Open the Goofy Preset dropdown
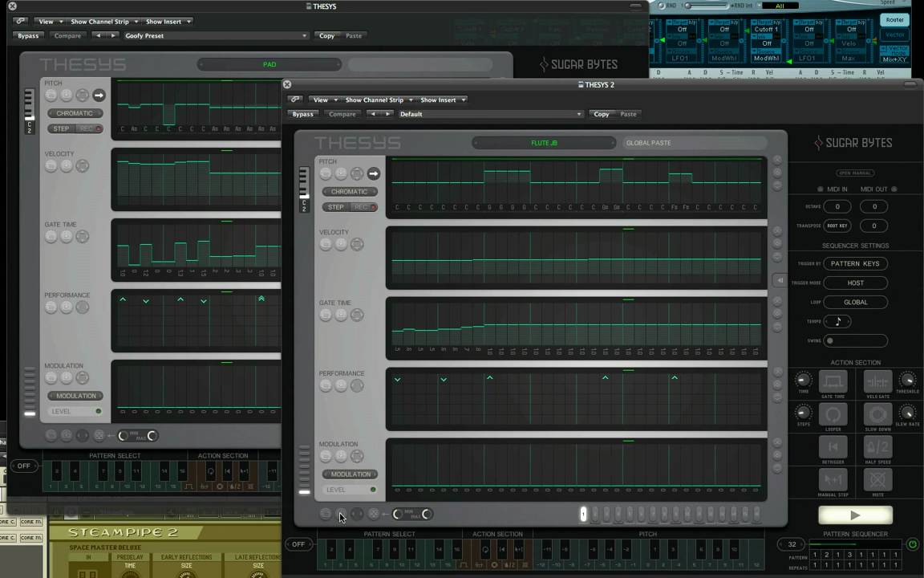 [216, 36]
